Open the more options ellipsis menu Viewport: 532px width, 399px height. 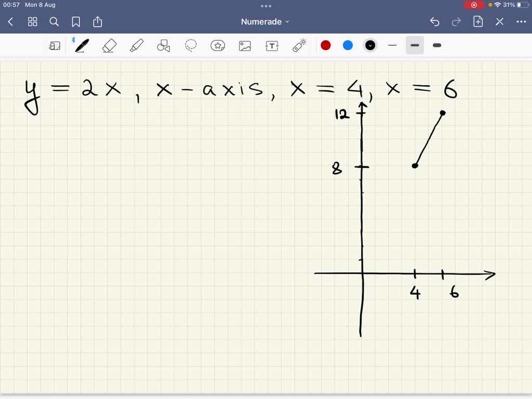click(522, 22)
